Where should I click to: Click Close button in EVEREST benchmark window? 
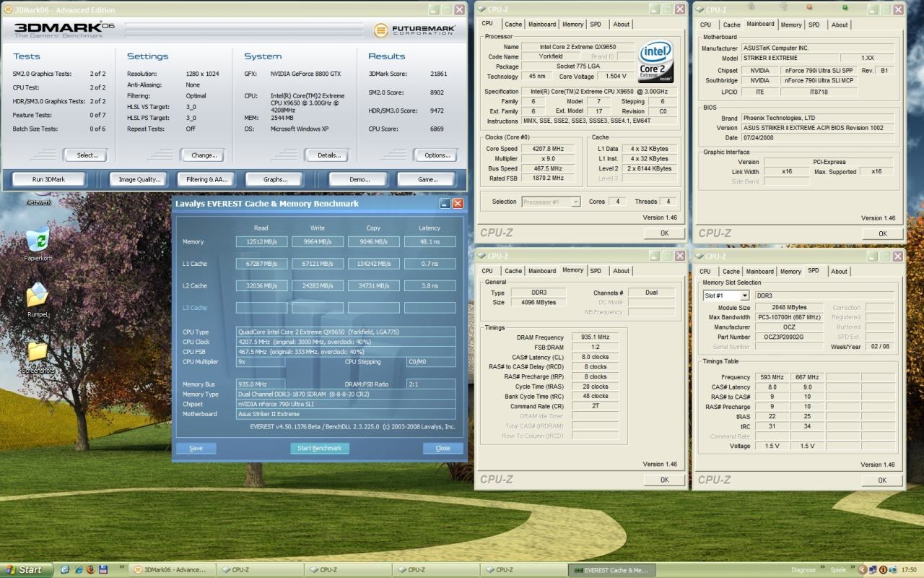[x=443, y=448]
